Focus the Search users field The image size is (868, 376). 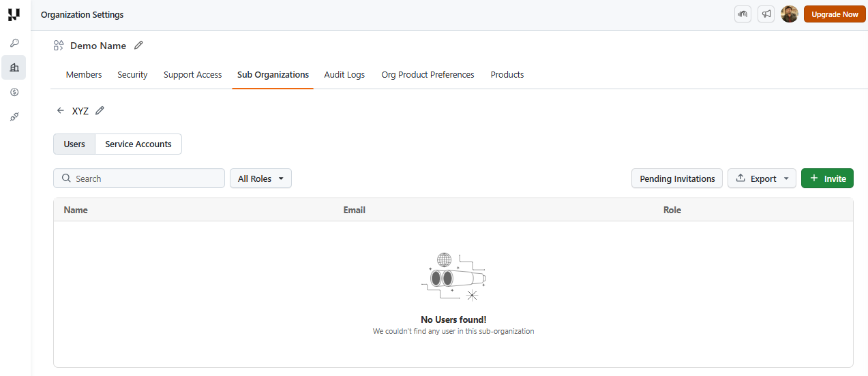coord(139,178)
